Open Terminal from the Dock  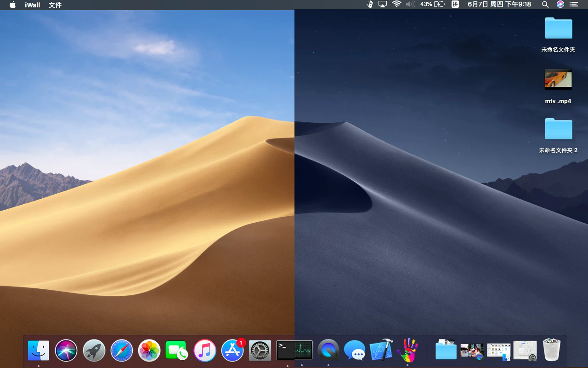tap(285, 351)
